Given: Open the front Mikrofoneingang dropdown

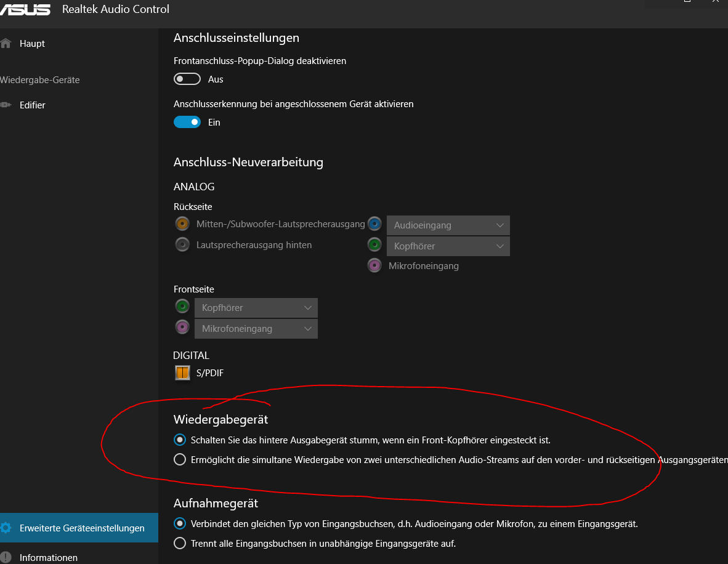Looking at the screenshot, I should [256, 329].
